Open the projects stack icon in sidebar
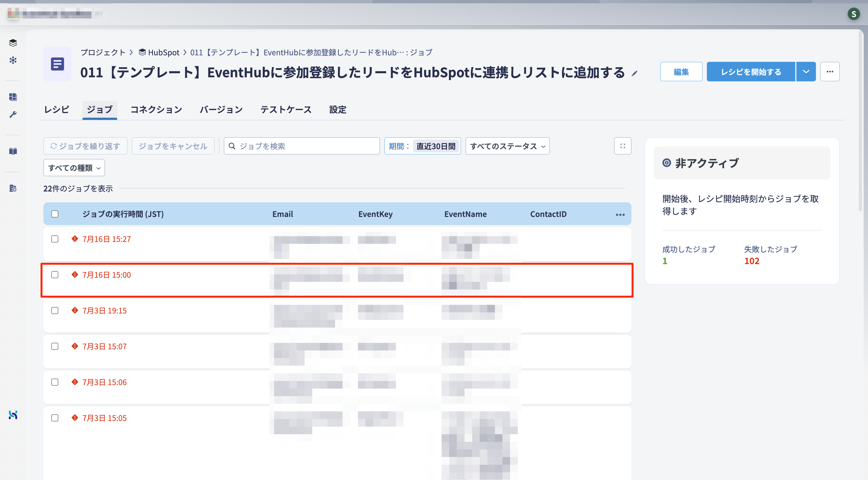This screenshot has width=868, height=480. coord(13,43)
